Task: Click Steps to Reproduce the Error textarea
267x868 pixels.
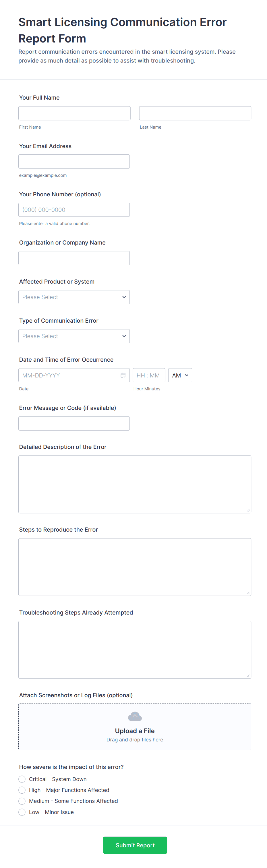Action: (135, 567)
